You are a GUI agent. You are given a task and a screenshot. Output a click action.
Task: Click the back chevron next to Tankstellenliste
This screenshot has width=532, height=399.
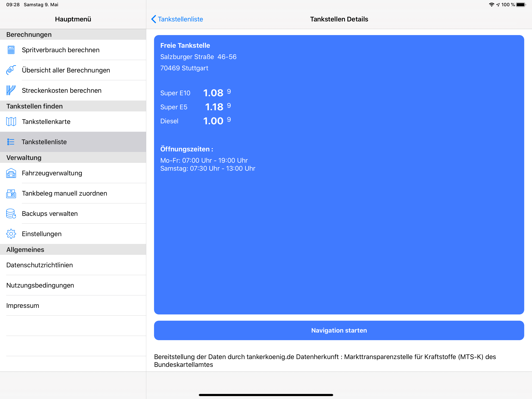coord(154,19)
